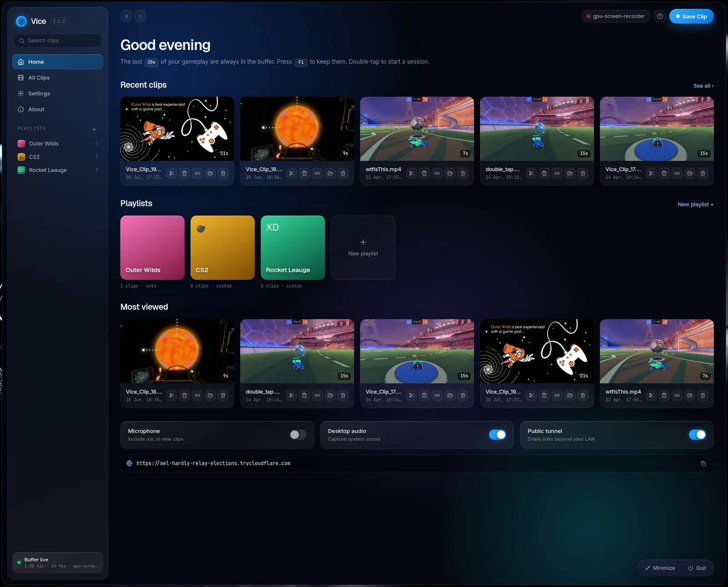Select CS2 playlist in sidebar
The width and height of the screenshot is (728, 587).
pos(58,157)
